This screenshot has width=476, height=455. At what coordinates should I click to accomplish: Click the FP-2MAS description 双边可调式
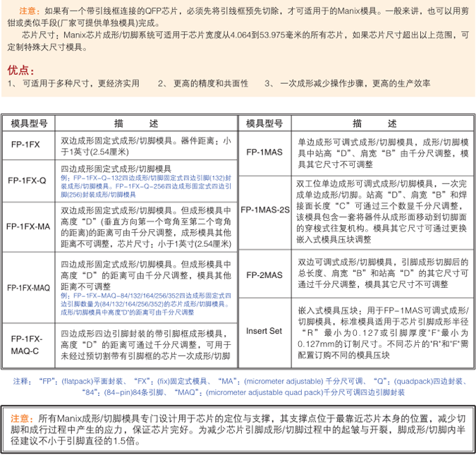click(x=383, y=274)
